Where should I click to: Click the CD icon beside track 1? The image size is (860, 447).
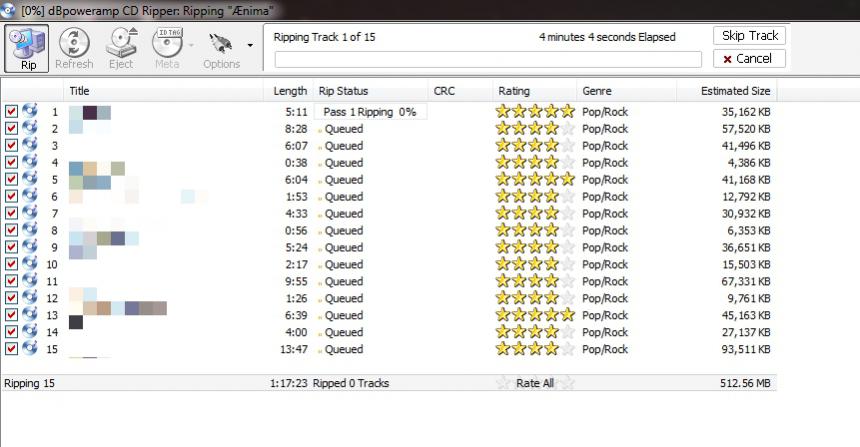coord(30,111)
